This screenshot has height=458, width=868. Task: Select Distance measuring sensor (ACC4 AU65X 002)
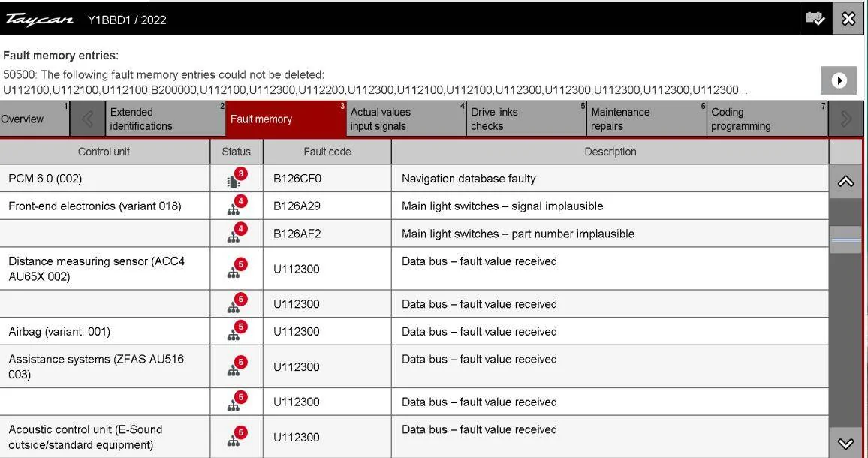tap(96, 269)
